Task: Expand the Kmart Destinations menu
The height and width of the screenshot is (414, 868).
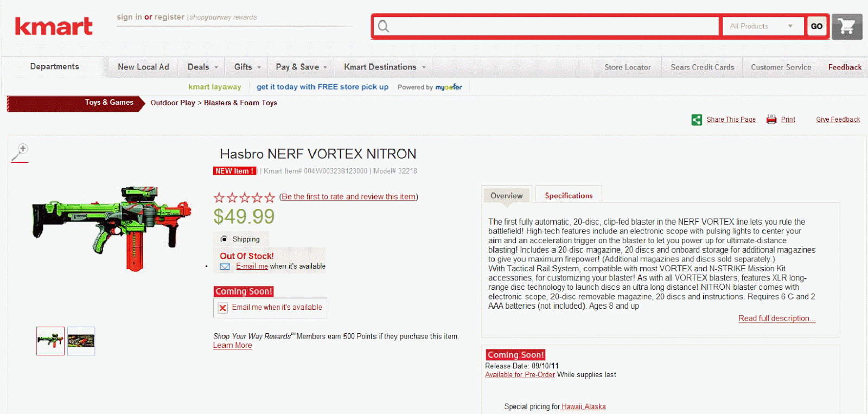Action: pyautogui.click(x=385, y=67)
